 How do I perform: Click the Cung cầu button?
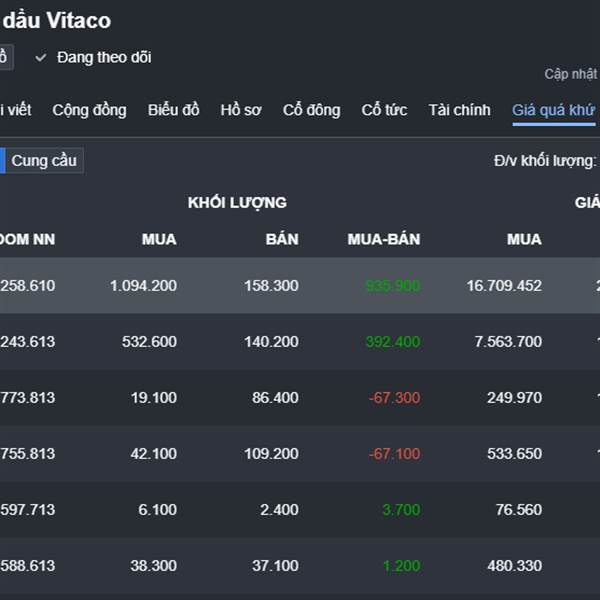[44, 161]
